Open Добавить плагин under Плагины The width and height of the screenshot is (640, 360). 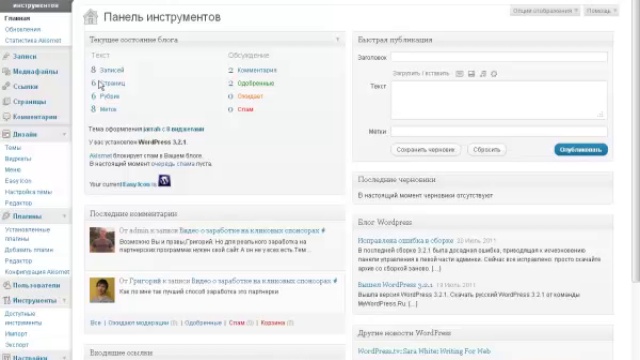point(29,249)
